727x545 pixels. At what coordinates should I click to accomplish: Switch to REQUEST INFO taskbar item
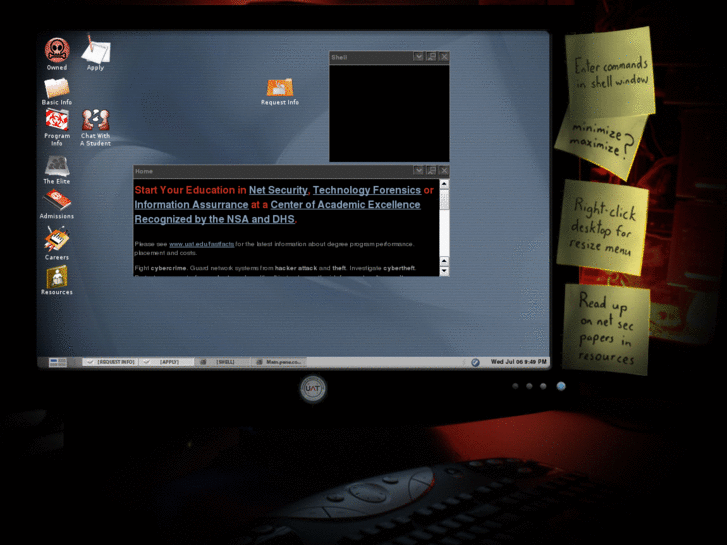coord(111,362)
